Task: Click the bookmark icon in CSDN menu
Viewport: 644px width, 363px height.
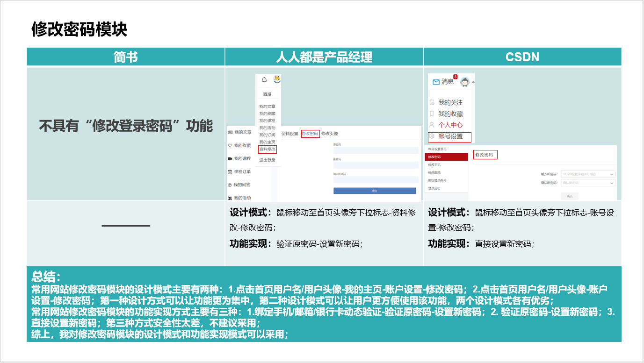Action: point(432,114)
